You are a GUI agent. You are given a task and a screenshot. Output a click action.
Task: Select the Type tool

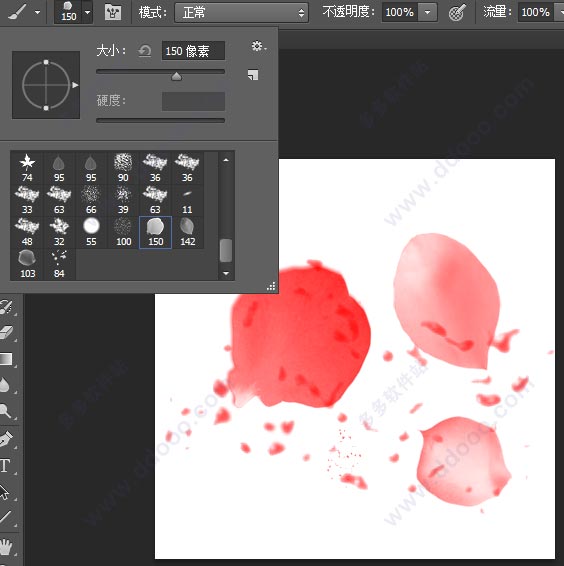[x=5, y=466]
